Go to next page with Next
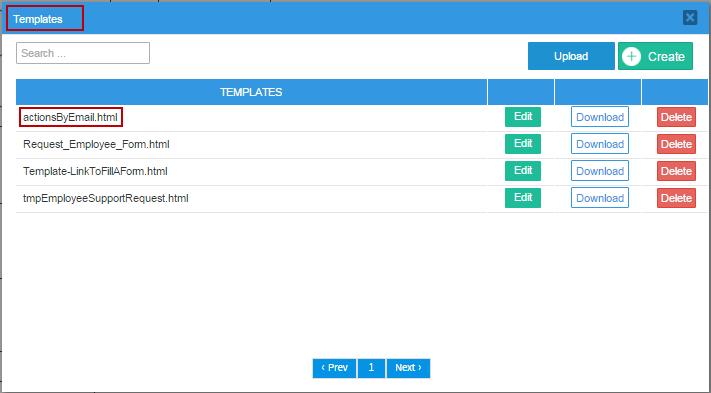 pos(408,368)
